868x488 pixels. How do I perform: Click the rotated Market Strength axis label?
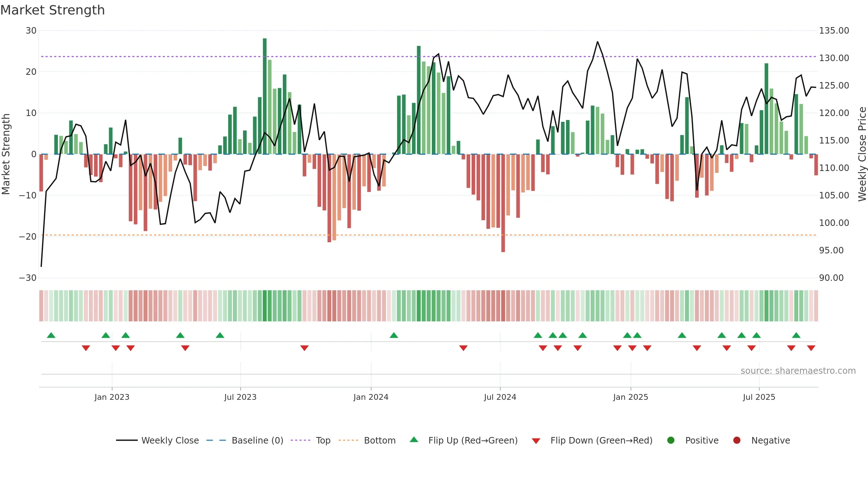pos(6,154)
